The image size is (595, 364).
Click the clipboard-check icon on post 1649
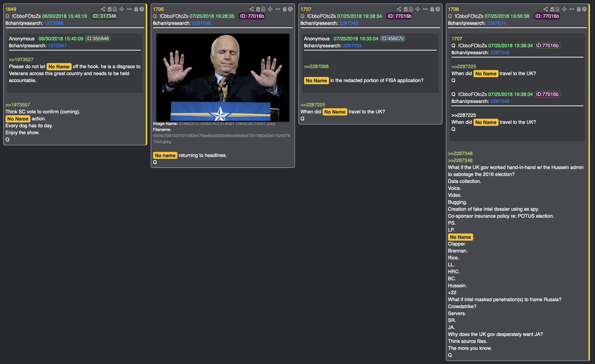click(x=110, y=9)
